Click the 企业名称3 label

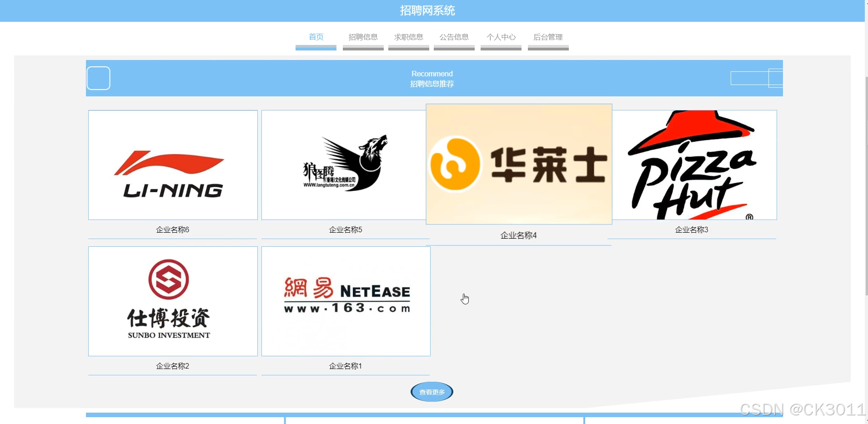pos(692,230)
